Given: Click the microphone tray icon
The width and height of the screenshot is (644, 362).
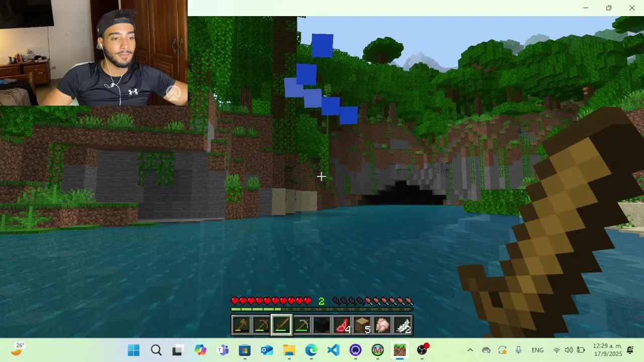Looking at the screenshot, I should [518, 350].
